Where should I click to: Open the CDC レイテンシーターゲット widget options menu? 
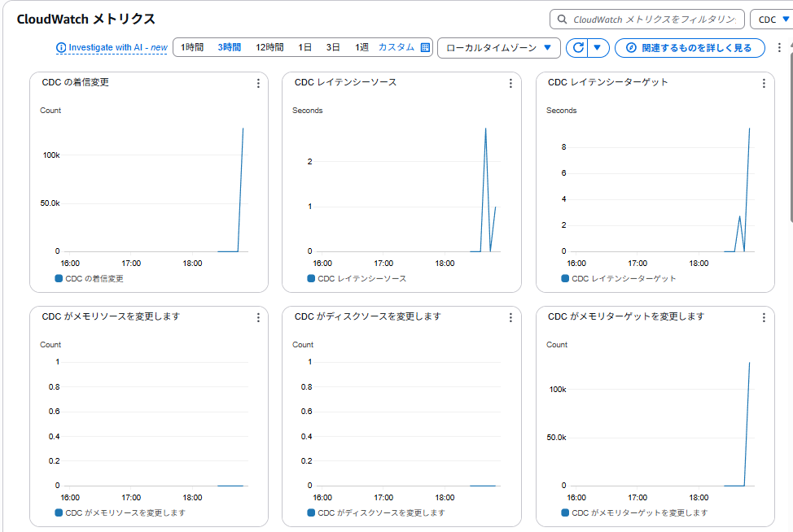point(764,83)
